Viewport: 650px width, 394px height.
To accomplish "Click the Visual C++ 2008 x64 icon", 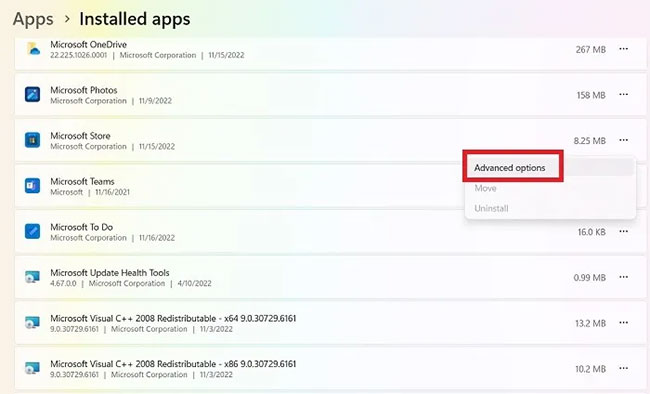I will point(32,323).
